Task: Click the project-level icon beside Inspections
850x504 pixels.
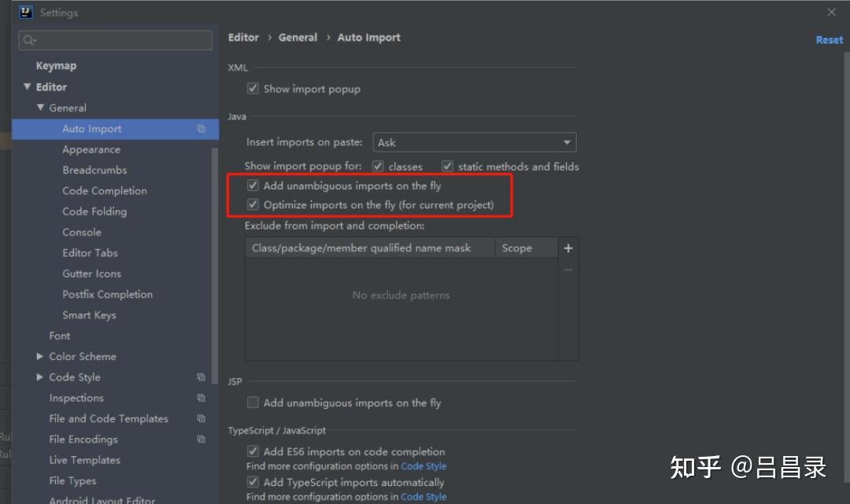Action: pos(201,398)
